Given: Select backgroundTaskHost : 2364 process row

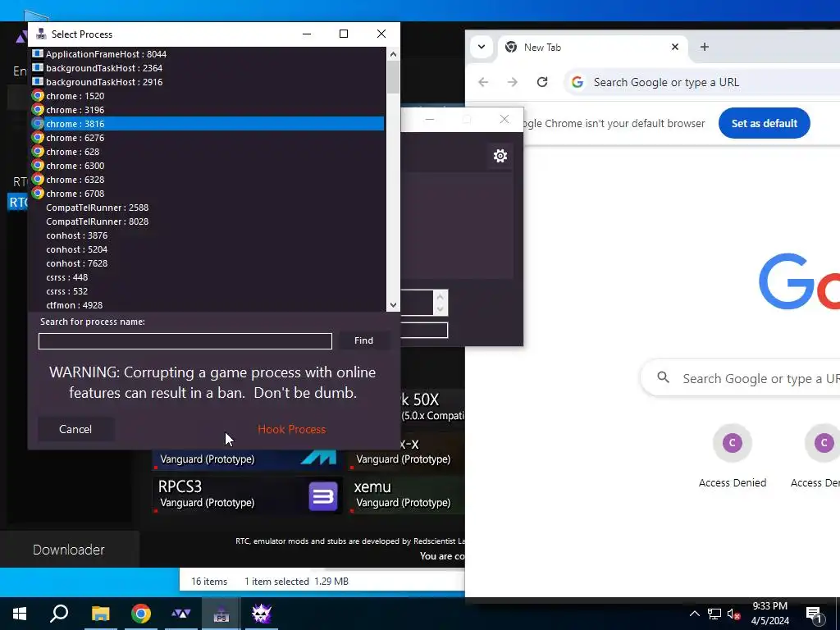Looking at the screenshot, I should click(208, 68).
